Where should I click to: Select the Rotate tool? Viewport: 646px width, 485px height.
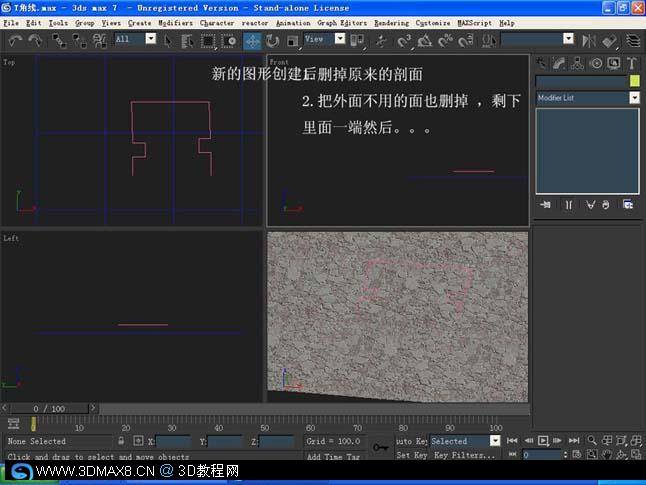(x=272, y=41)
